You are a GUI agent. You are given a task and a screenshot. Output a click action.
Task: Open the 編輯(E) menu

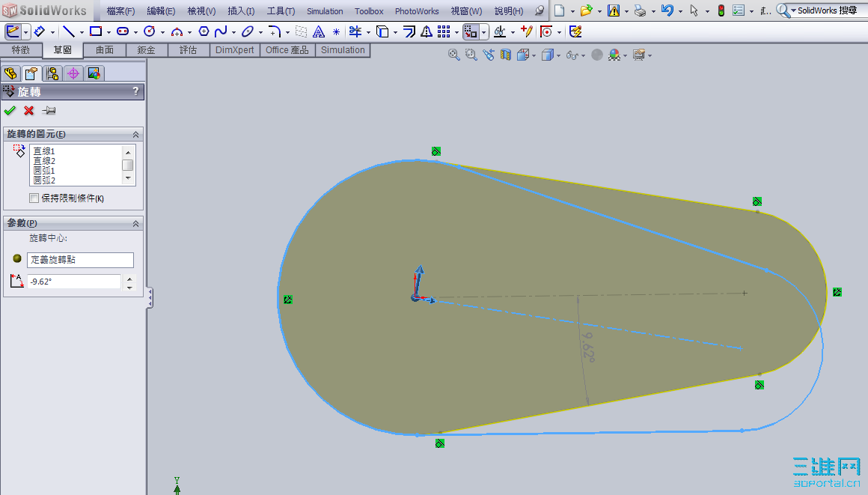[x=161, y=11]
